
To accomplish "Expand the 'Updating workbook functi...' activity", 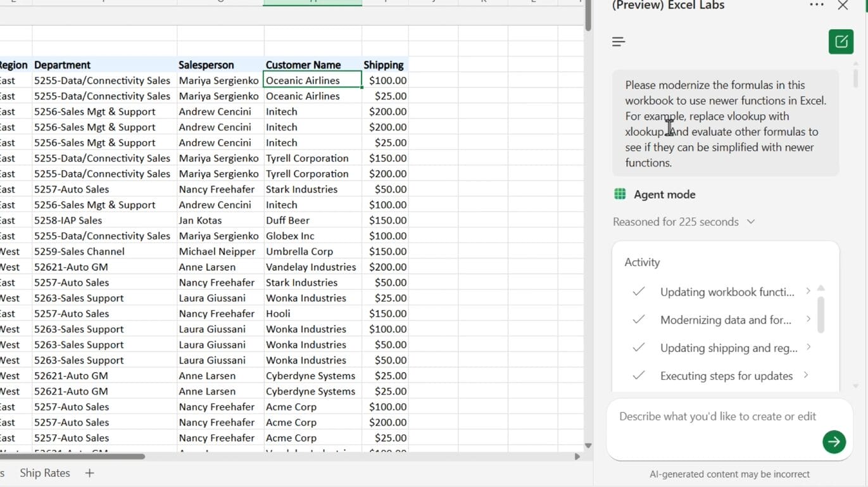I will 808,291.
